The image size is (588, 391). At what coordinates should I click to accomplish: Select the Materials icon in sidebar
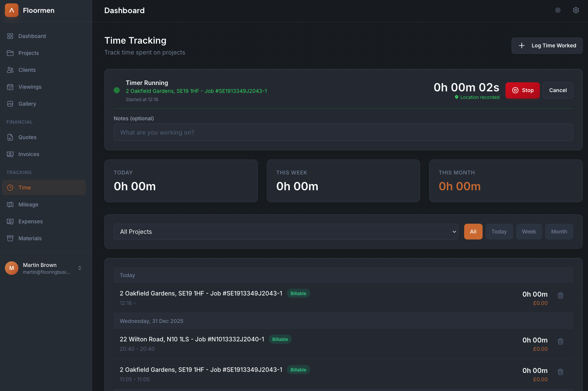point(11,238)
